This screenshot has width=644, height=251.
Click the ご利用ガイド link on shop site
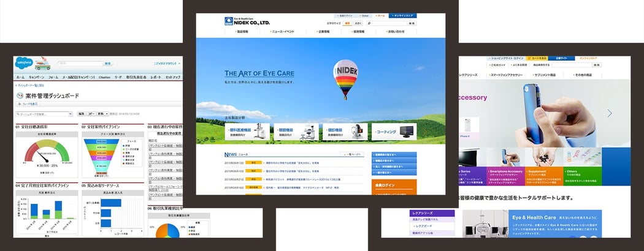coord(498,65)
